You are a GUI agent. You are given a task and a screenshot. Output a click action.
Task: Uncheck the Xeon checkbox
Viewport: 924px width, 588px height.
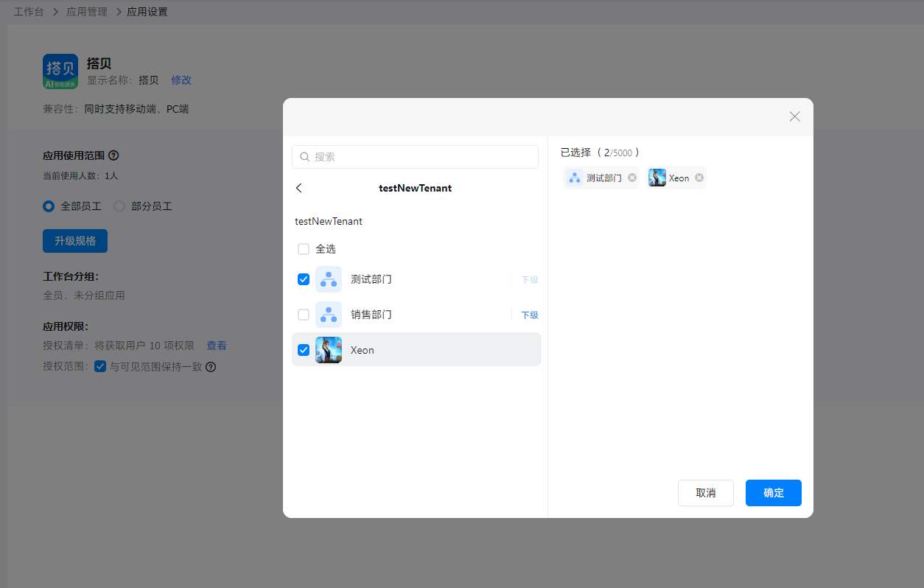304,350
